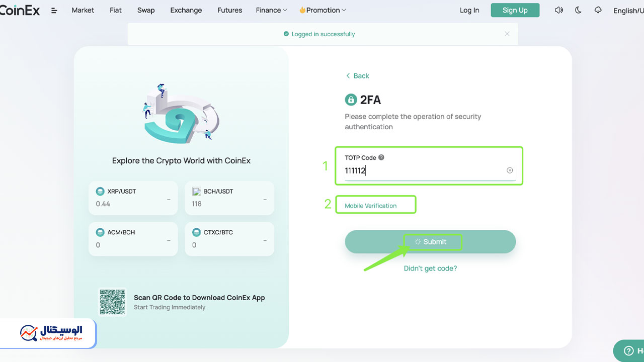The height and width of the screenshot is (362, 644).
Task: Click the BCH/USDT price 118
Action: tap(197, 204)
